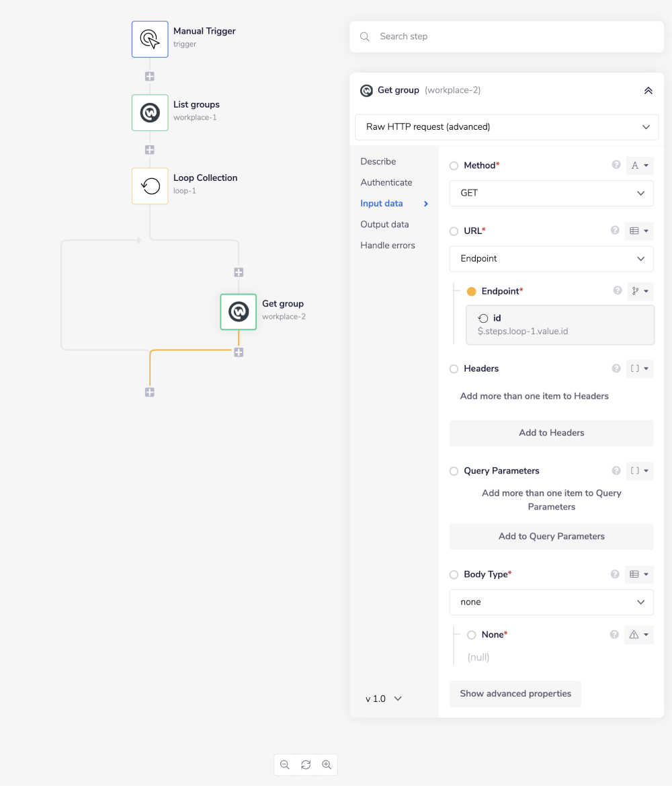Switch to the Authenticate tab

point(386,182)
